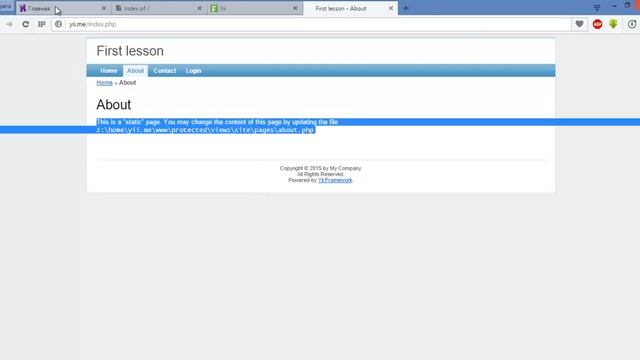Image resolution: width=640 pixels, height=360 pixels.
Task: Open the About menu item
Action: pos(135,71)
